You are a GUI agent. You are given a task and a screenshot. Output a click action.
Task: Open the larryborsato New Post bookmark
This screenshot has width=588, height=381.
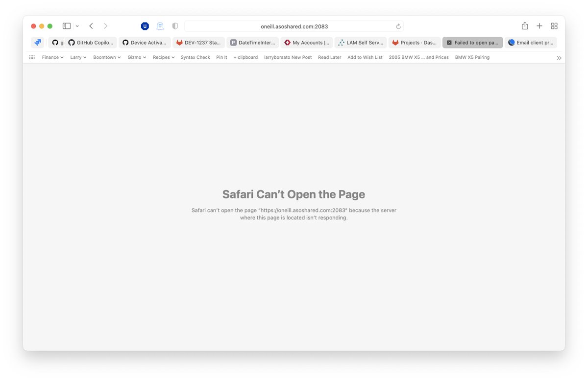click(288, 57)
